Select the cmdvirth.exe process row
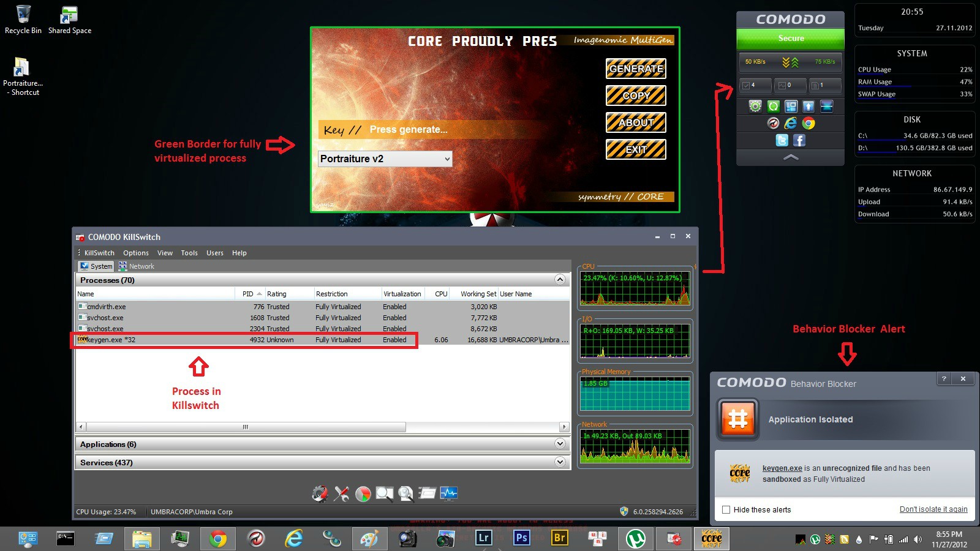Viewport: 980px width, 551px height. (x=323, y=307)
